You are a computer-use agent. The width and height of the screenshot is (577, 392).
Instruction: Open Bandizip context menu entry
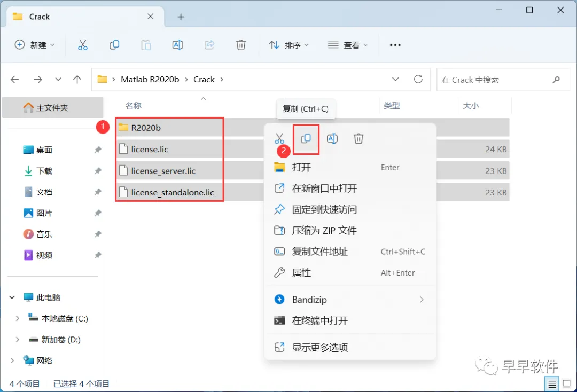[350, 300]
